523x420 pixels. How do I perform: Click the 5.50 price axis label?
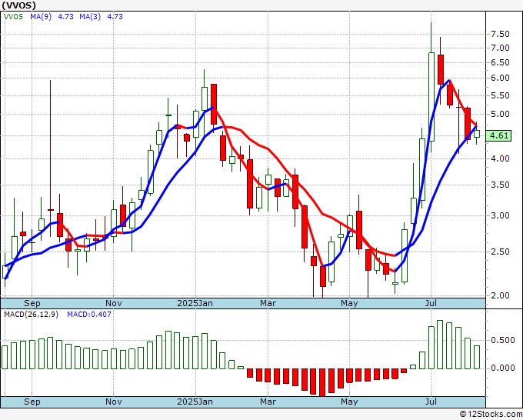click(x=500, y=95)
